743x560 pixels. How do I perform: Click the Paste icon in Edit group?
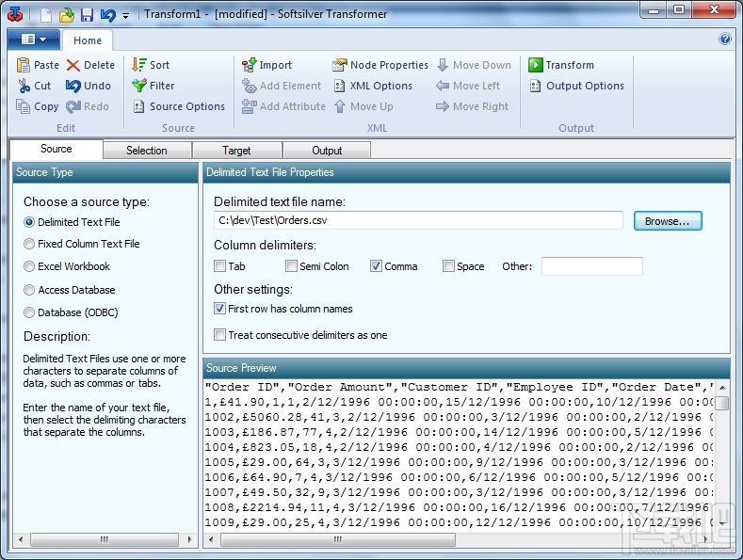24,65
